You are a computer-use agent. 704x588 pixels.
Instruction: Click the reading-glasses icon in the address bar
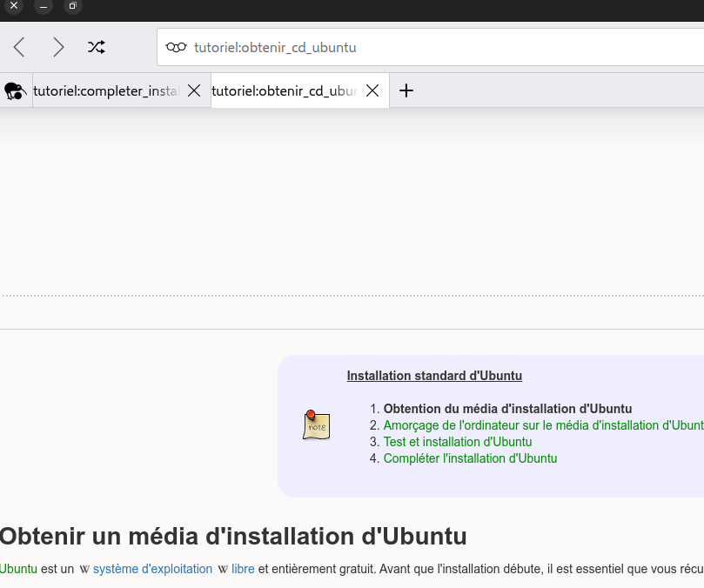[176, 47]
